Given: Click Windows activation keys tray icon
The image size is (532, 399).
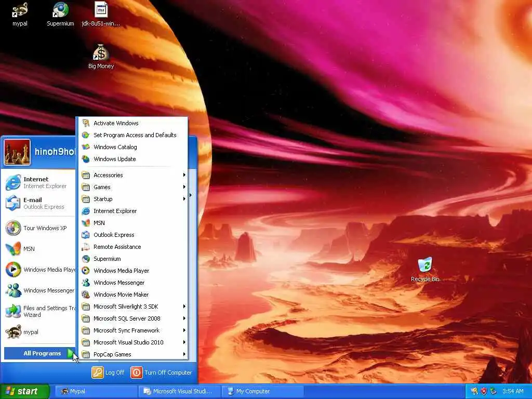Looking at the screenshot, I should [474, 391].
